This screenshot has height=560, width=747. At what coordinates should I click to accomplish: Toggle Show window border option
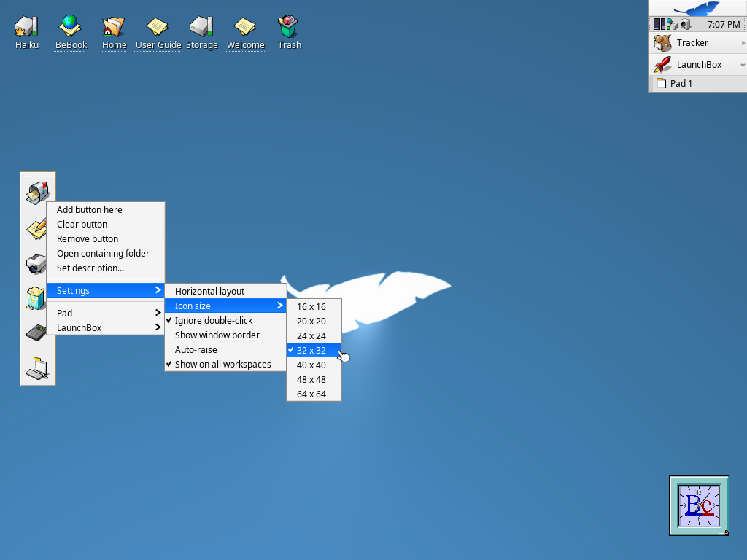click(225, 335)
